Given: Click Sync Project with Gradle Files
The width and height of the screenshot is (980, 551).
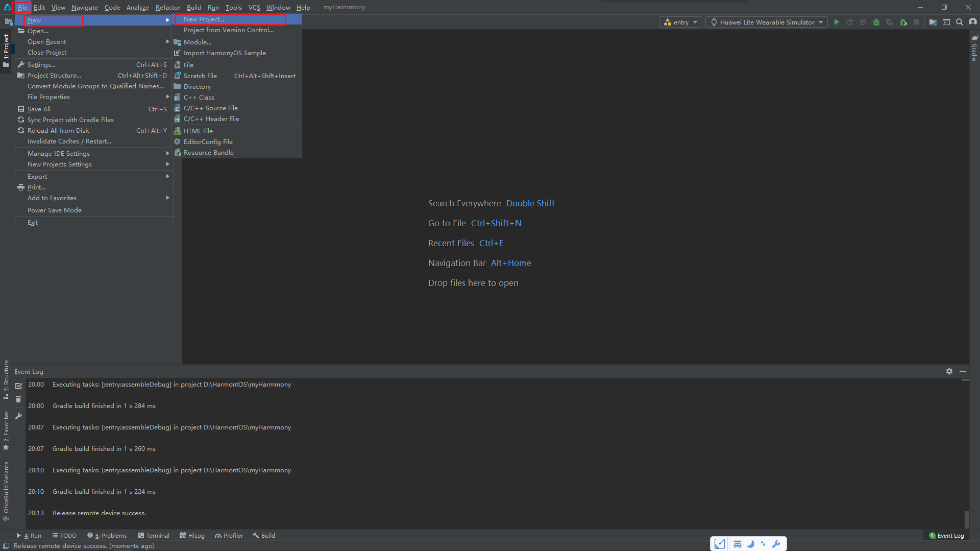Looking at the screenshot, I should (94, 120).
